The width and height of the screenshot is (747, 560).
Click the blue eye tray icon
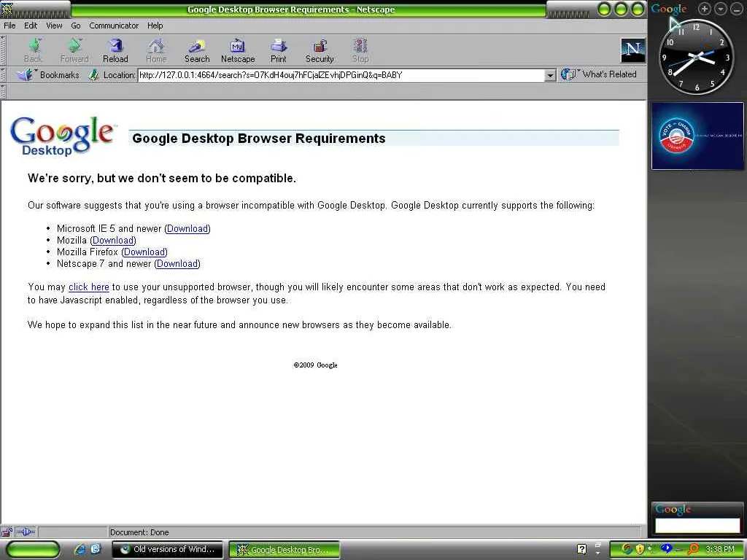[x=666, y=549]
